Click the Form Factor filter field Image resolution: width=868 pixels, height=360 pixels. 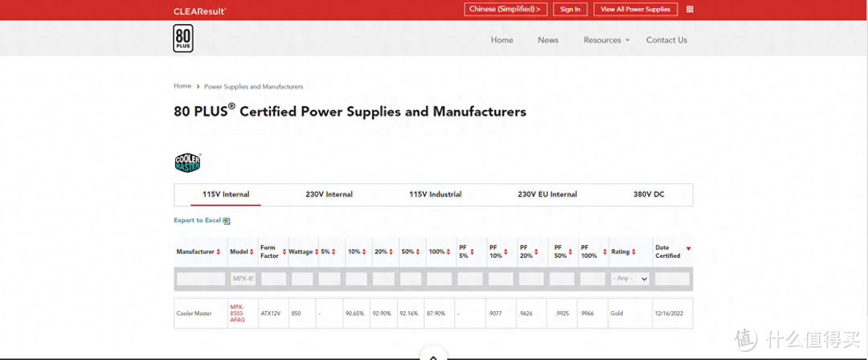[x=273, y=279]
